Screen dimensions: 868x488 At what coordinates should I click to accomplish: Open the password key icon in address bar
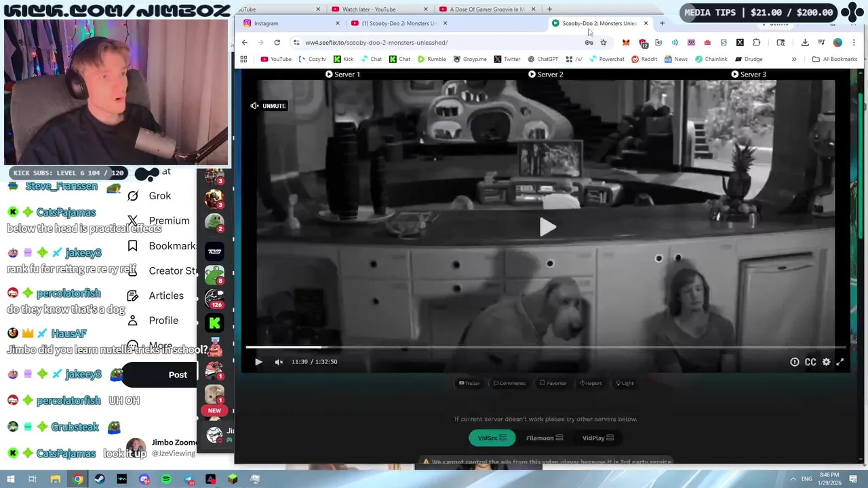[x=589, y=42]
